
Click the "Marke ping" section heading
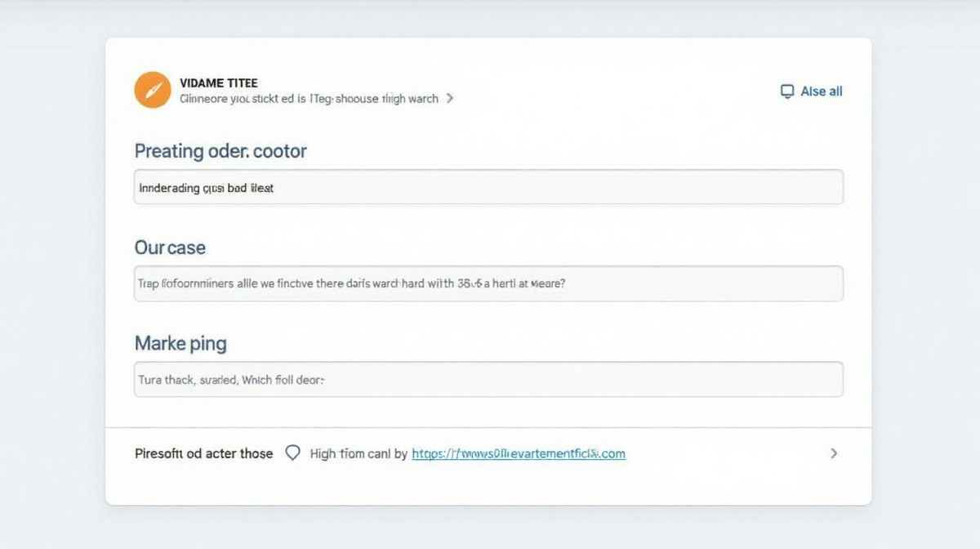click(180, 343)
